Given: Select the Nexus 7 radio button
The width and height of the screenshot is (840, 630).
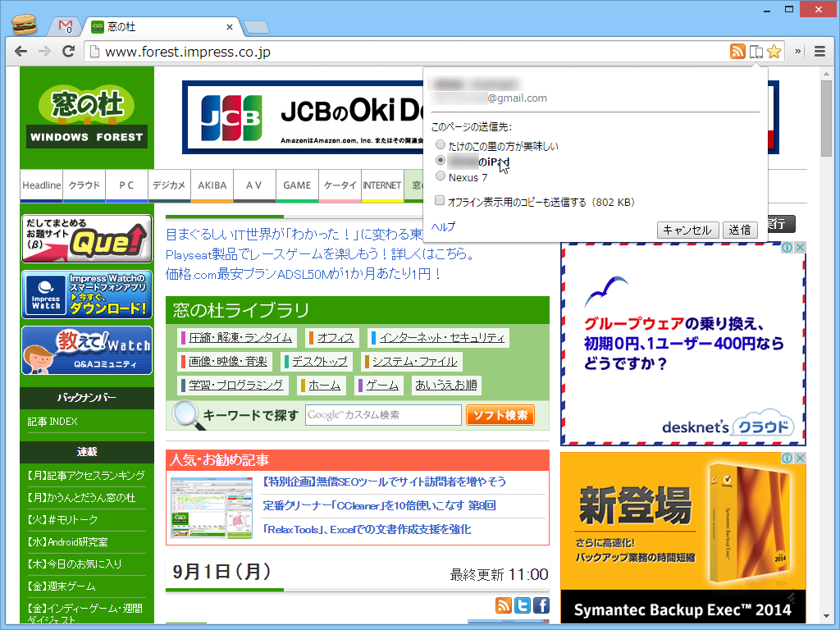Looking at the screenshot, I should pyautogui.click(x=441, y=176).
